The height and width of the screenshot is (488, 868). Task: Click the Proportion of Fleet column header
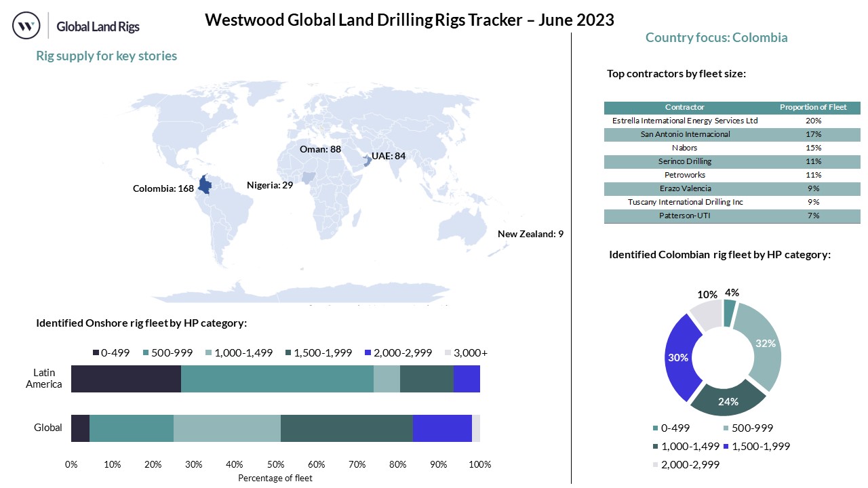click(x=813, y=107)
